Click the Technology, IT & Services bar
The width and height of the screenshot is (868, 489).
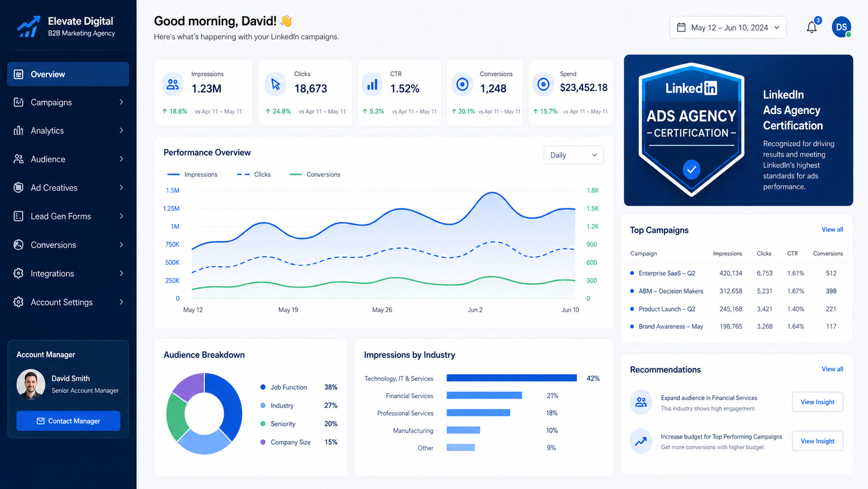click(511, 378)
